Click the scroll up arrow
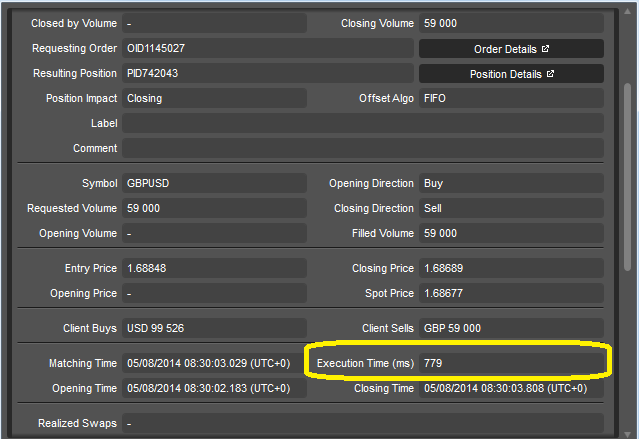The image size is (639, 439). pyautogui.click(x=628, y=11)
